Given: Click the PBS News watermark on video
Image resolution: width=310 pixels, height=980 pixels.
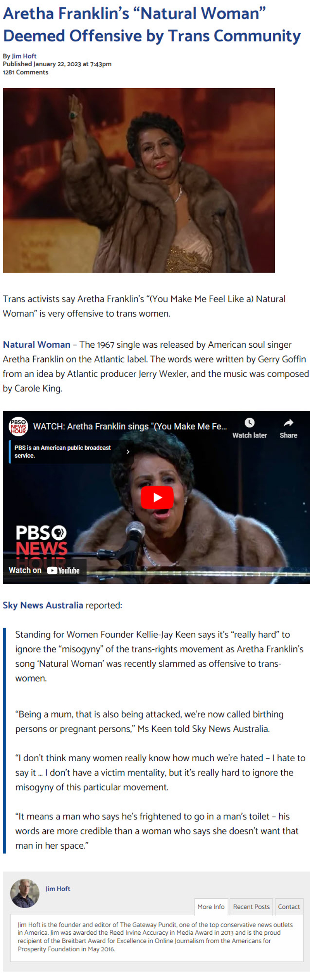Looking at the screenshot, I should tap(41, 541).
